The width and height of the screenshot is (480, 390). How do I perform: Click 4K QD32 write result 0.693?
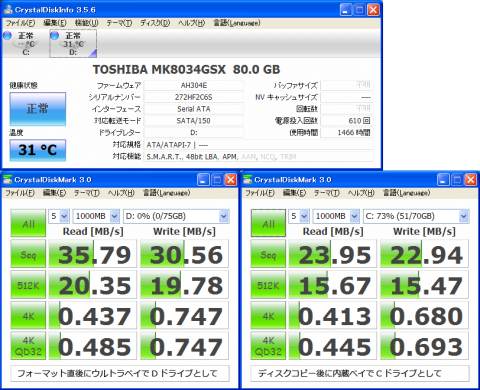425,346
